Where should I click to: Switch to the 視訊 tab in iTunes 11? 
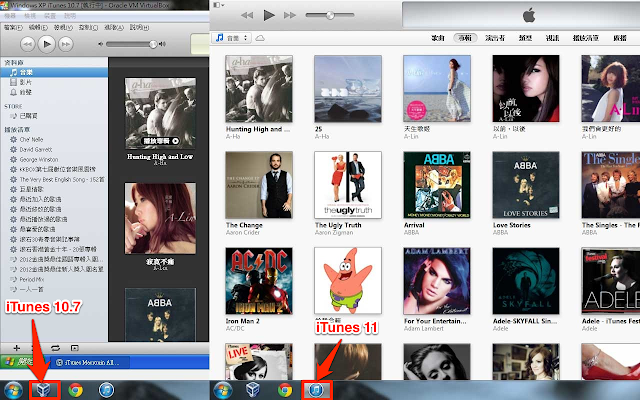552,38
